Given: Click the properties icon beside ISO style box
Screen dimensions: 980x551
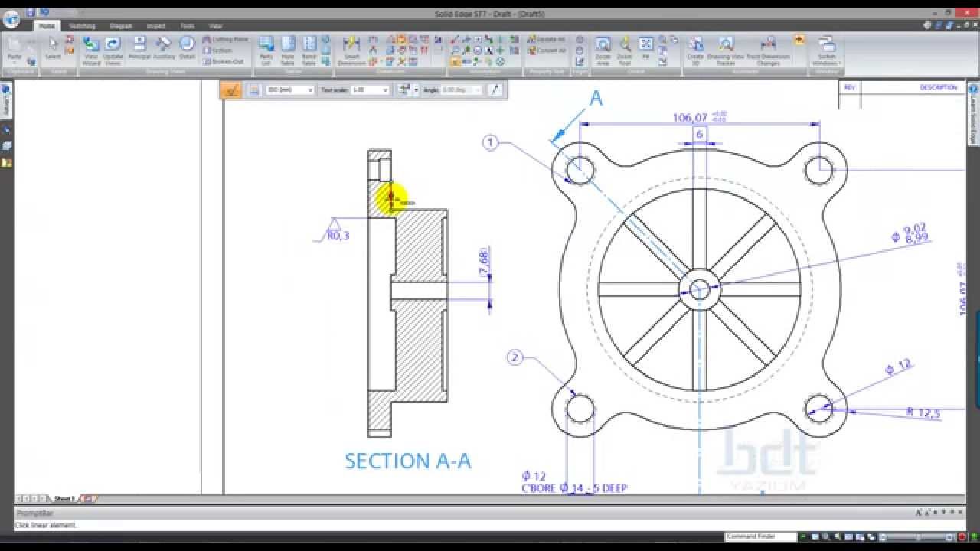Looking at the screenshot, I should [x=254, y=90].
